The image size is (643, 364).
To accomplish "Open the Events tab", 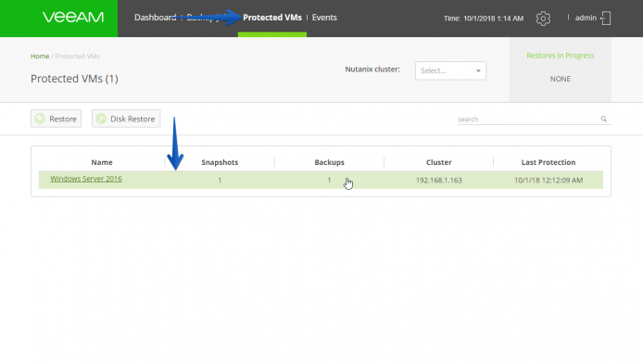I will coord(324,18).
